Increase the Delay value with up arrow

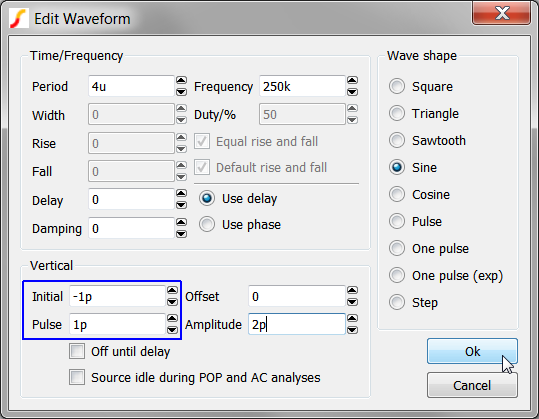point(182,193)
